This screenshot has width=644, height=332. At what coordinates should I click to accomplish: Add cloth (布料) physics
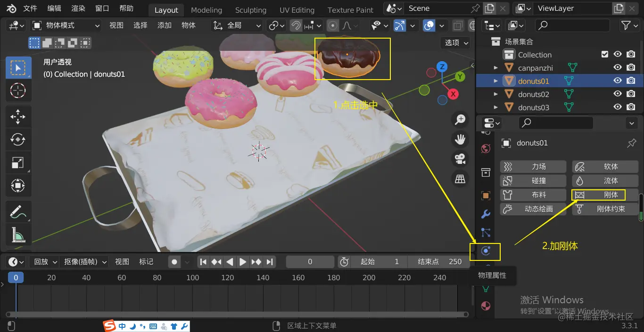tap(533, 195)
